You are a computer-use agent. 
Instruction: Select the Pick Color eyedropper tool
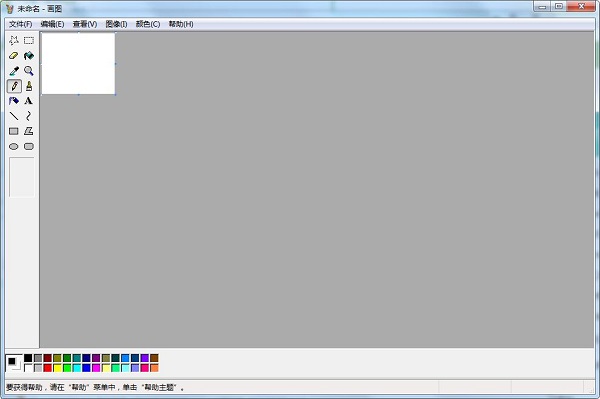(14, 71)
